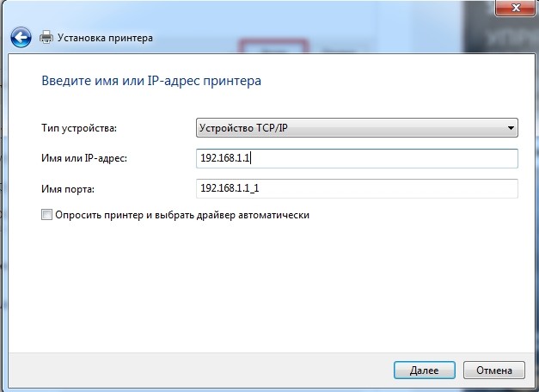Enable Опросить принтер и выбрать драйвер автоматически
This screenshot has height=392, width=539.
click(x=46, y=215)
